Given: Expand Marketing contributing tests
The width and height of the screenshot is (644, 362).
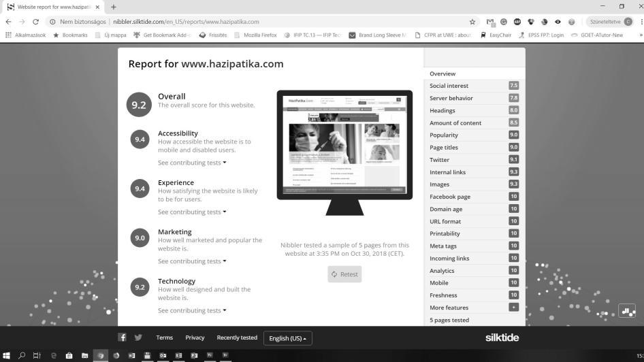Looking at the screenshot, I should tap(192, 261).
